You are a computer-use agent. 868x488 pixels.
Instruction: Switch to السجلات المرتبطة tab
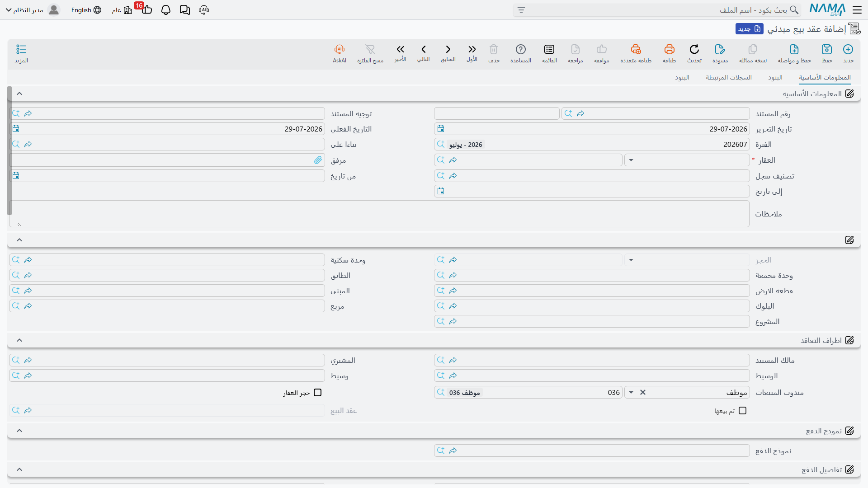point(729,78)
